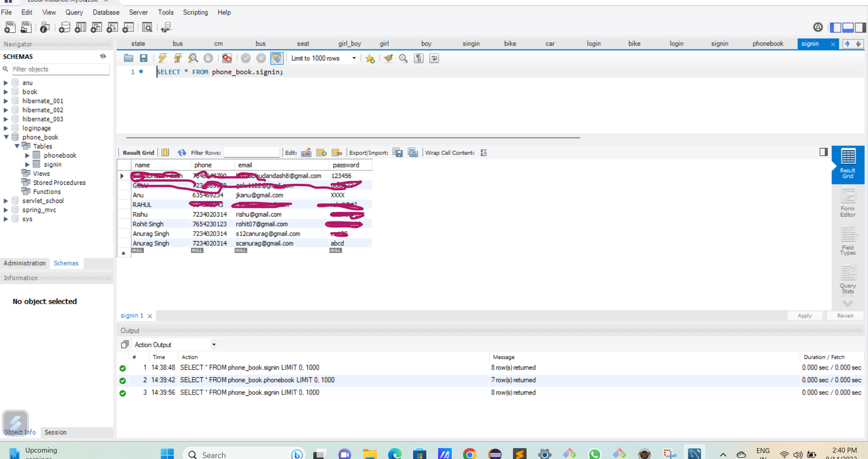
Task: Open the query execution plan
Action: 193,58
